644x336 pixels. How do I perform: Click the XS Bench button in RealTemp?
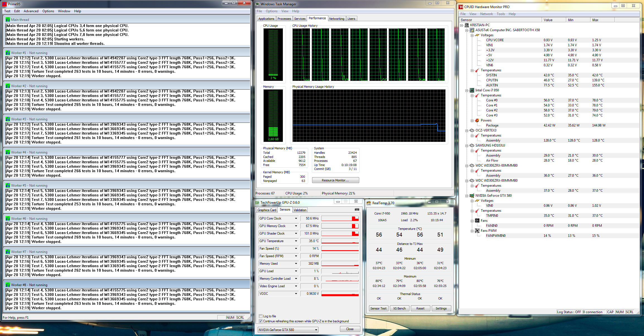tap(399, 308)
